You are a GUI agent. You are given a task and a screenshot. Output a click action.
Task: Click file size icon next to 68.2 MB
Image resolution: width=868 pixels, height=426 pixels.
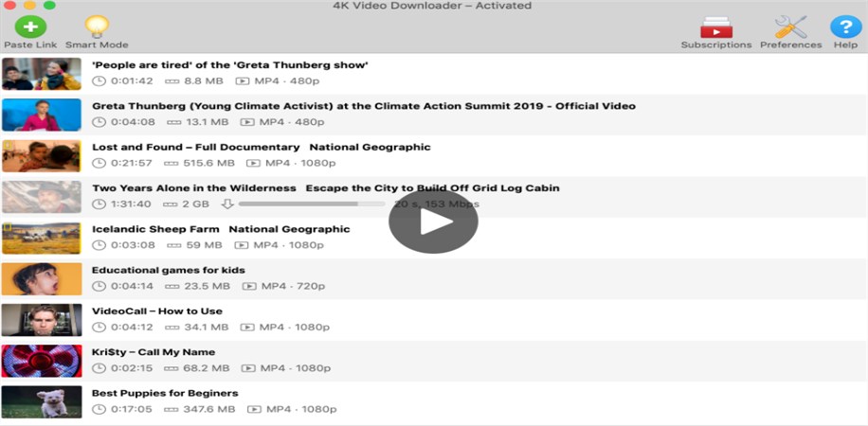click(172, 368)
